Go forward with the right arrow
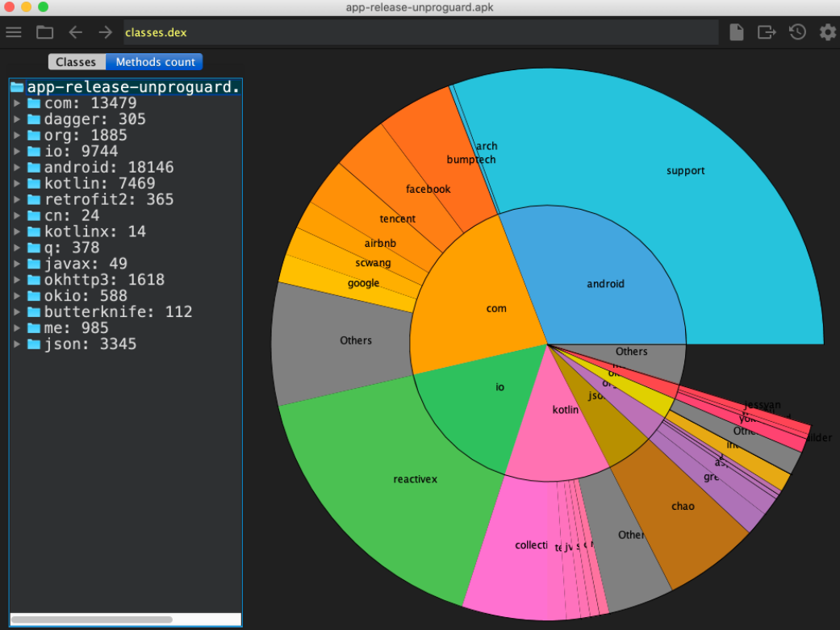 pos(106,33)
